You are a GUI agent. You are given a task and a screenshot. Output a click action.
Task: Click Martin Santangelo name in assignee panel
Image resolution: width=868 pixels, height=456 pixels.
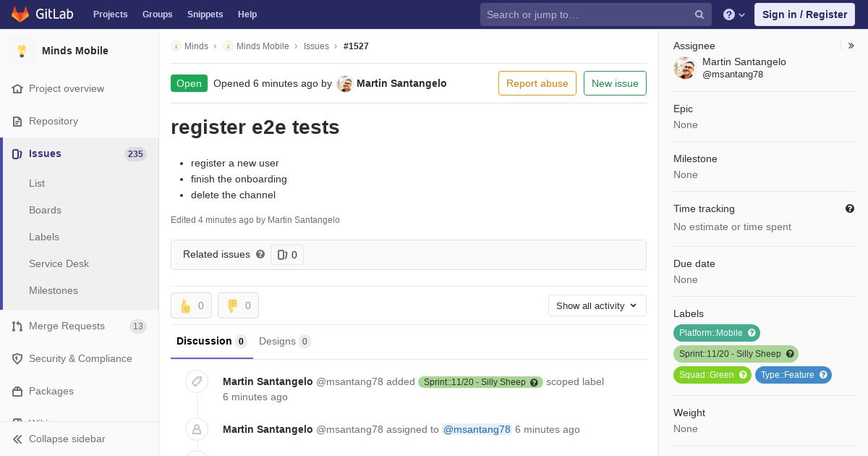click(744, 62)
